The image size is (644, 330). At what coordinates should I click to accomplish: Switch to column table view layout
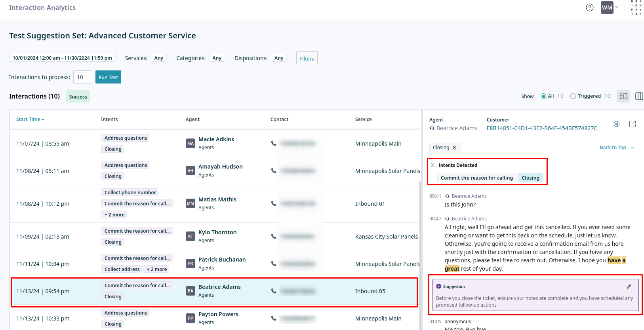639,96
